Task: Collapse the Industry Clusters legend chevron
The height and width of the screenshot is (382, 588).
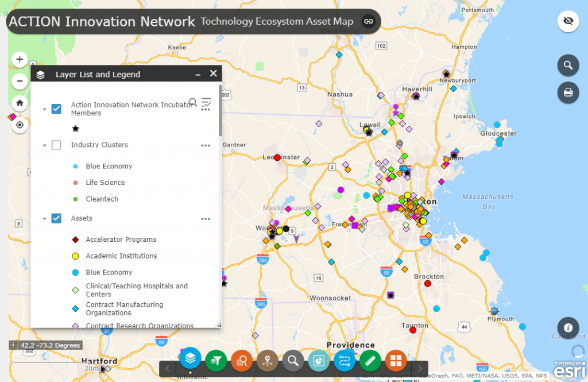Action: (45, 145)
